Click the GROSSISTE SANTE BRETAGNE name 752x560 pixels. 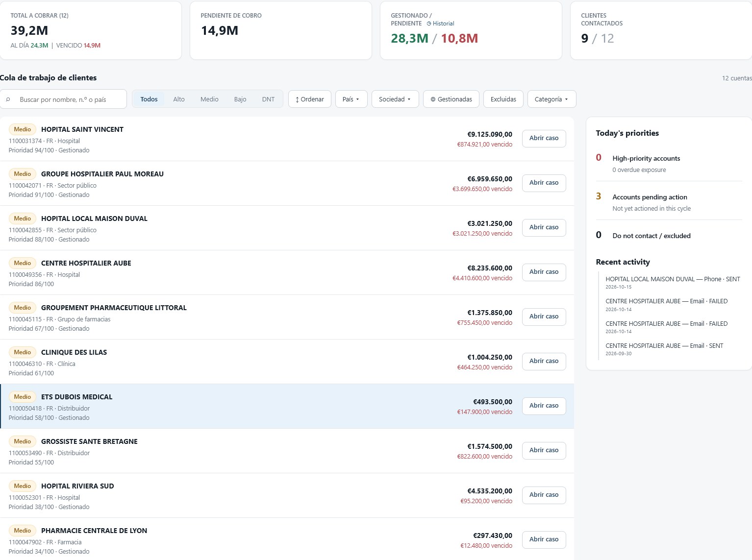point(89,441)
